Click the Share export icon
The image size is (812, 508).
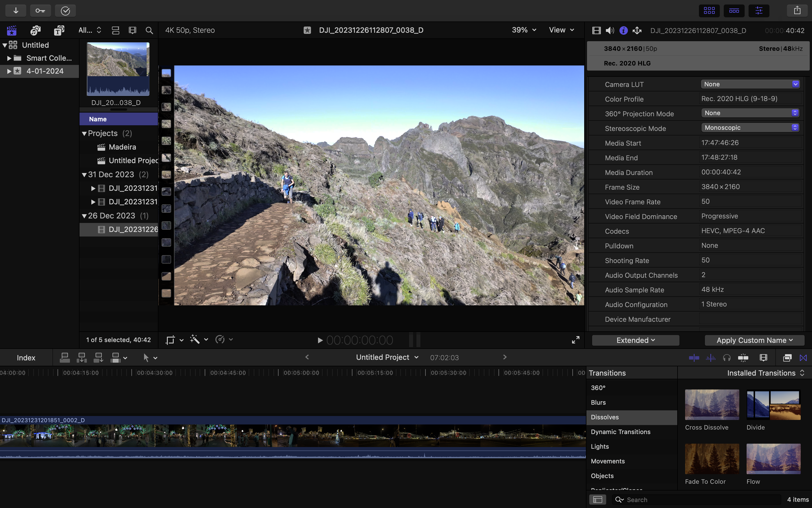click(x=797, y=10)
